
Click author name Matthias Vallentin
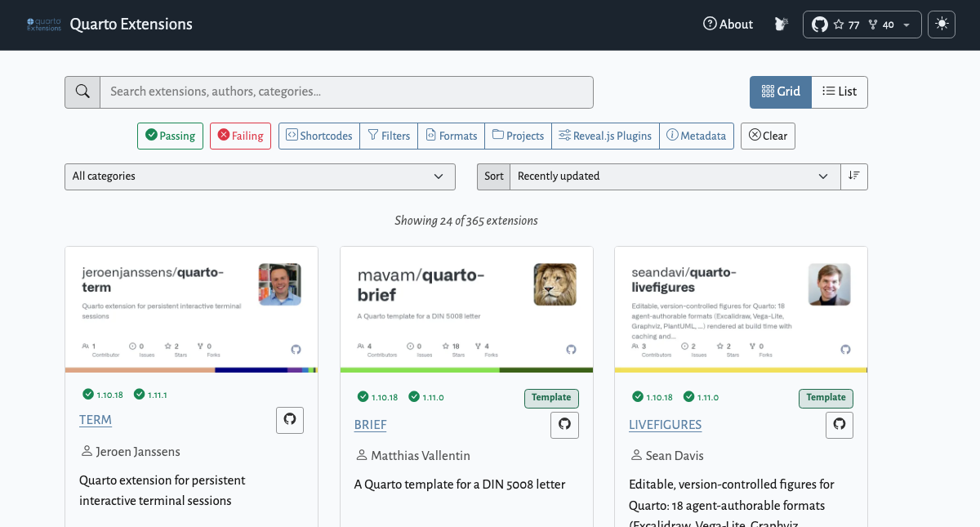[x=421, y=456]
